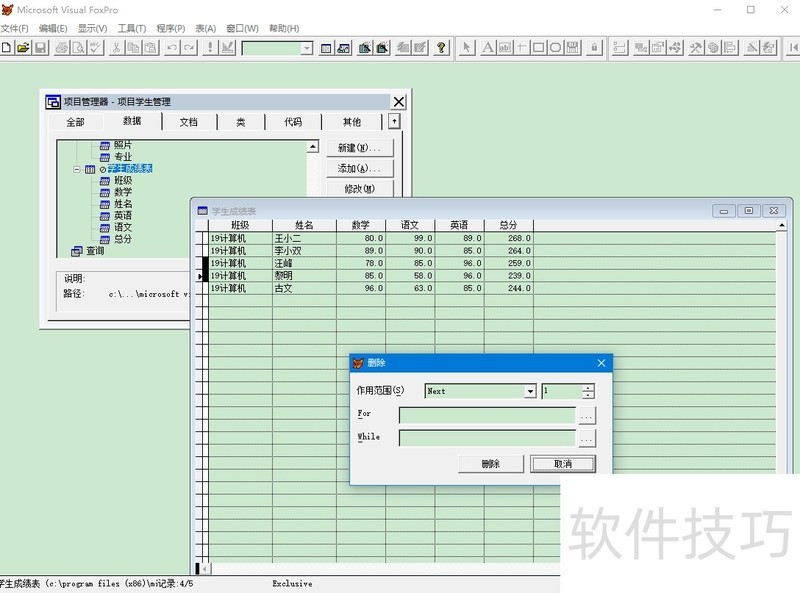Collapse Project Manager using the up-arrow button
This screenshot has height=593, width=800.
pyautogui.click(x=394, y=121)
